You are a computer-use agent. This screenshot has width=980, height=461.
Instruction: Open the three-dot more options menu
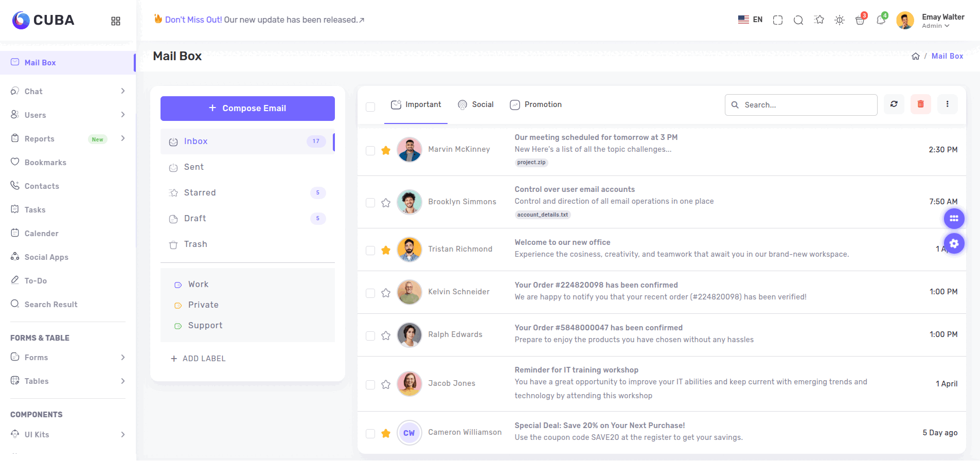pos(947,104)
